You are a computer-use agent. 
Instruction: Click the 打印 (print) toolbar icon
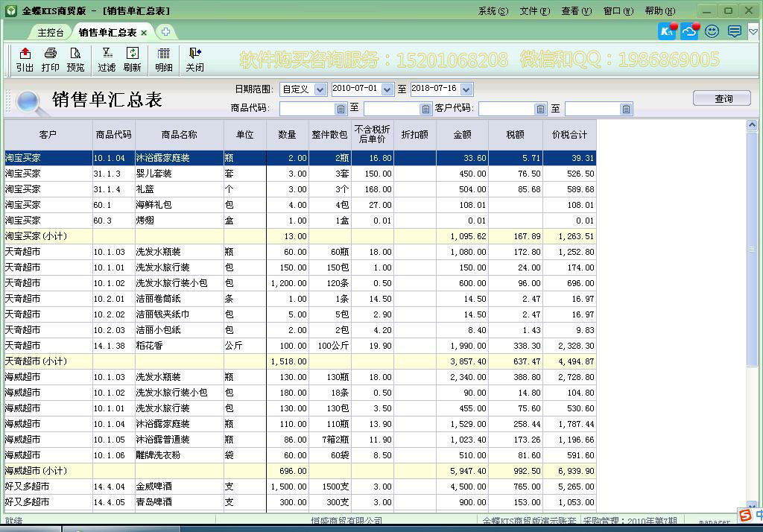(x=48, y=60)
